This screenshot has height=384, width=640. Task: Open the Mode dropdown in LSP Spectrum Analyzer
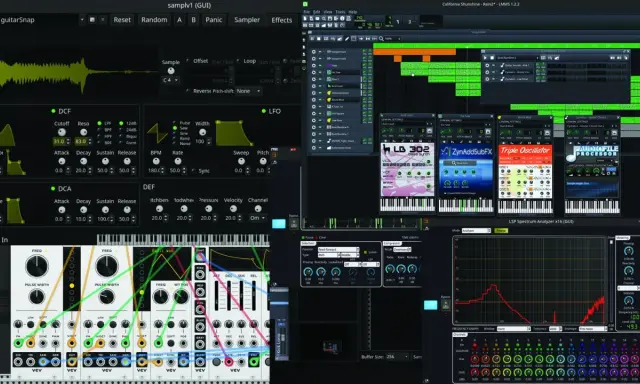tap(476, 231)
